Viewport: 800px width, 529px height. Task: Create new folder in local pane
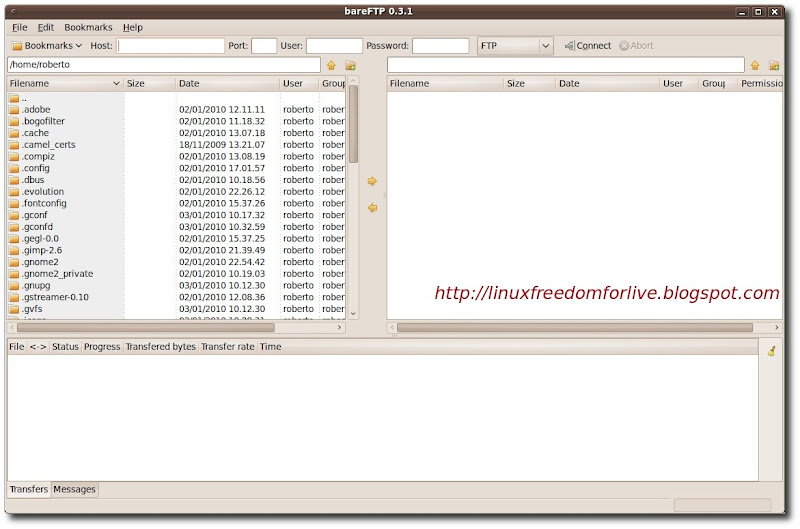tap(351, 65)
